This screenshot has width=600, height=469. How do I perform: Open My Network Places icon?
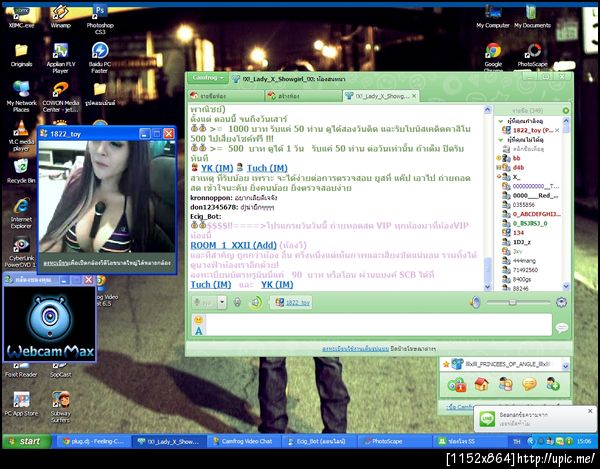(x=21, y=96)
